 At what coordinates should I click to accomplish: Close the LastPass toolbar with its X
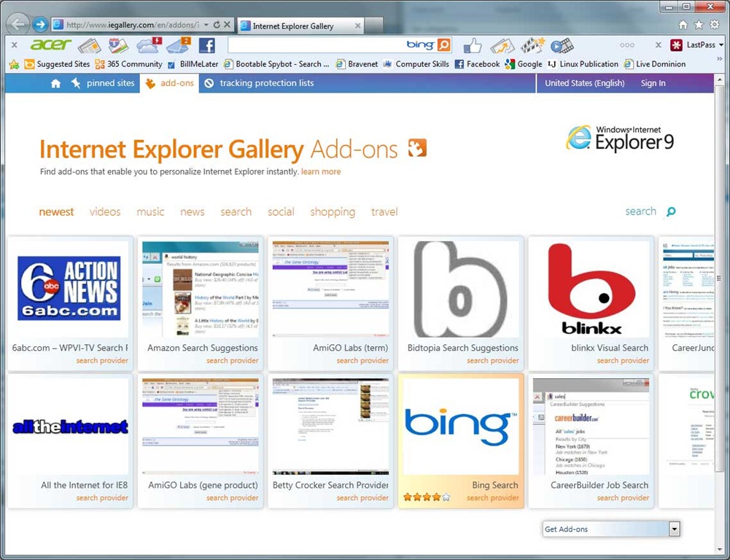click(x=659, y=45)
